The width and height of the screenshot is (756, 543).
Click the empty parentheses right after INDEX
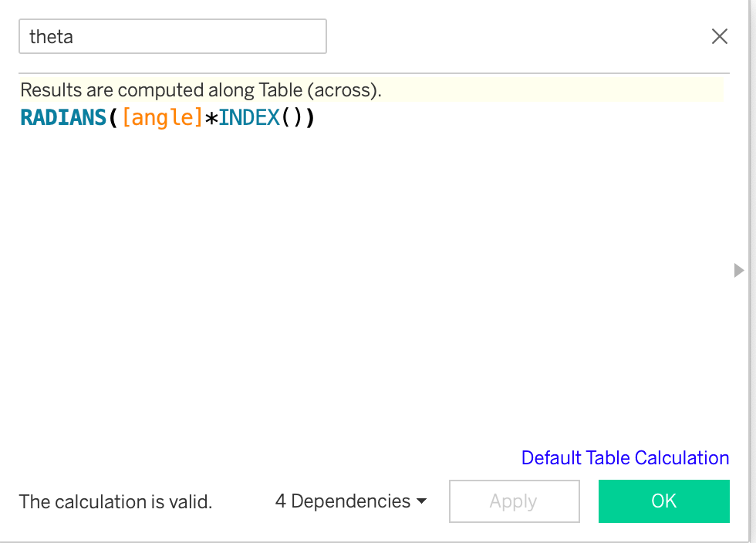point(291,118)
